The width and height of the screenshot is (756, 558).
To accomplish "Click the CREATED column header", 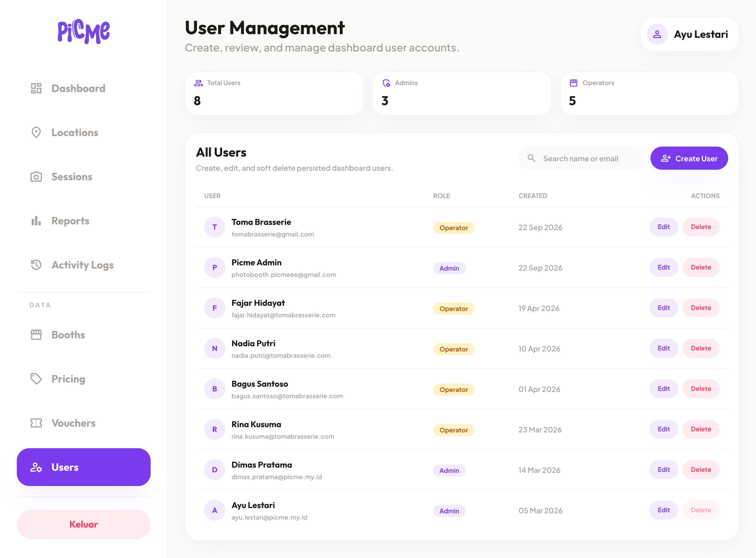I will [x=533, y=195].
